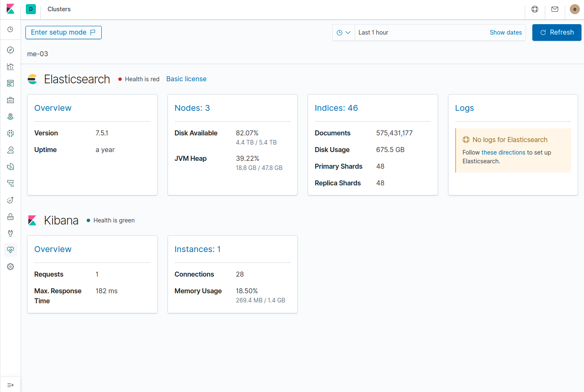Open APM from the sidebar
The image size is (584, 392).
pos(10,183)
